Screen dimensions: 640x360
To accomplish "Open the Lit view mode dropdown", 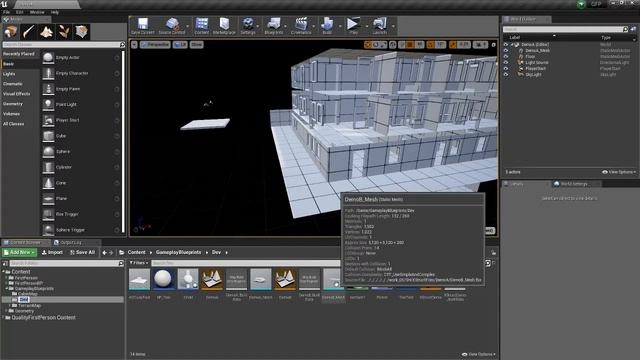I will click(x=180, y=44).
